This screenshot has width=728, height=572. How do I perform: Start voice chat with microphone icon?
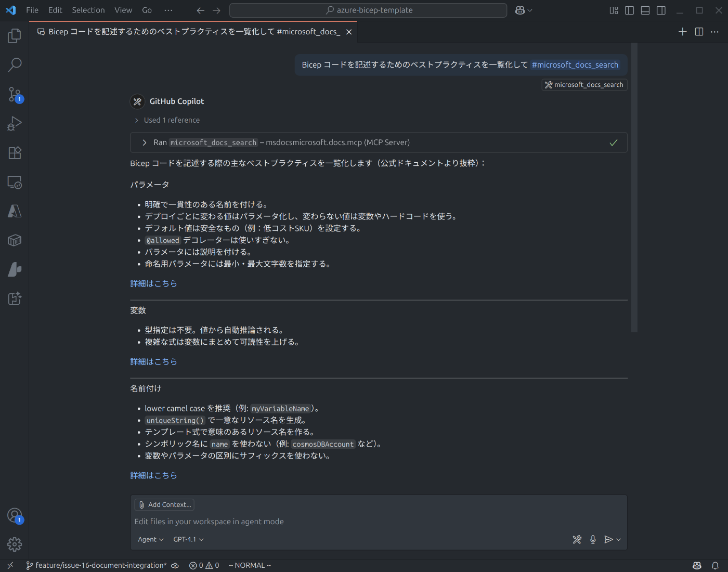[x=593, y=540]
